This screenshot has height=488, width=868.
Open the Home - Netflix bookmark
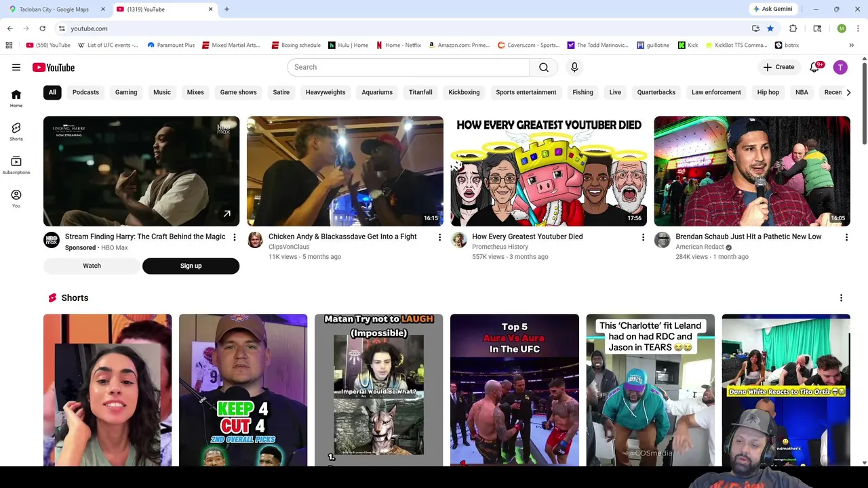tap(398, 45)
